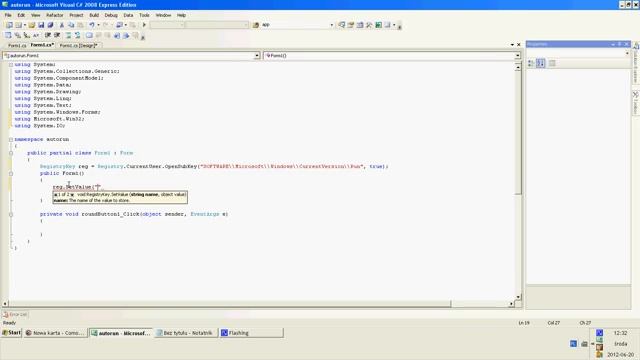Click the Windows Start button
Image resolution: width=640 pixels, height=360 pixels.
click(11, 333)
